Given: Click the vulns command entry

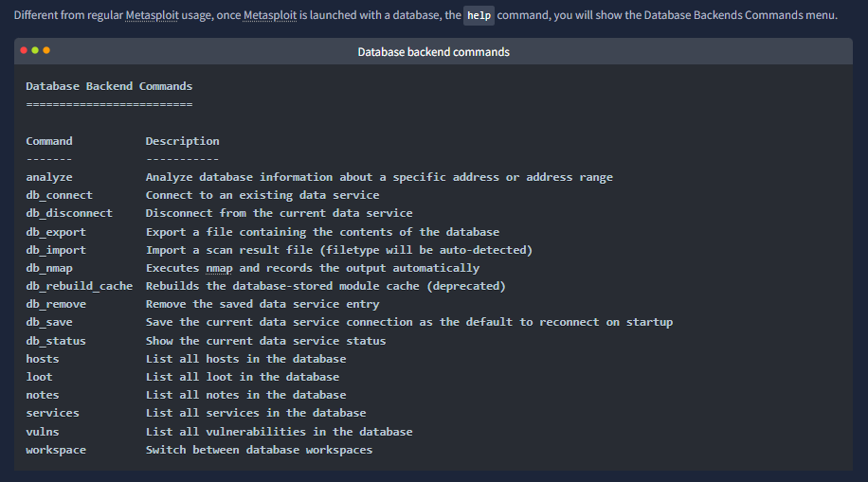Looking at the screenshot, I should (x=43, y=432).
